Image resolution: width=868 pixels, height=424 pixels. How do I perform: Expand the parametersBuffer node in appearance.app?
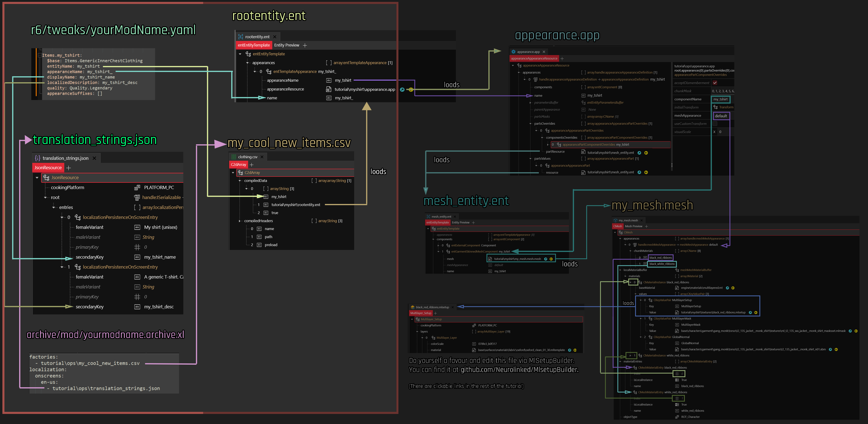point(530,103)
